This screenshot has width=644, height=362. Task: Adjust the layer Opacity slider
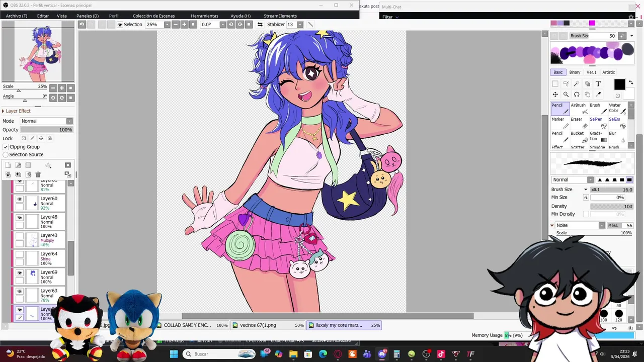click(46, 130)
